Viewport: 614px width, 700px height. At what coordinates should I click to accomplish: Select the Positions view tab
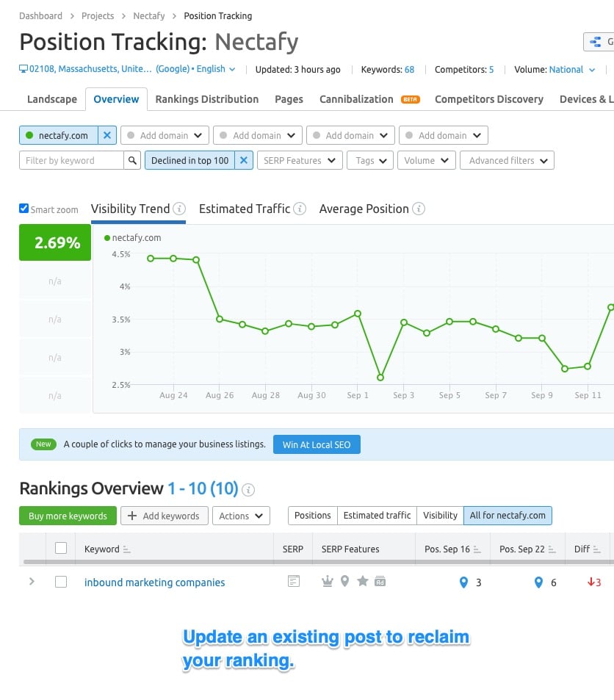coord(313,515)
